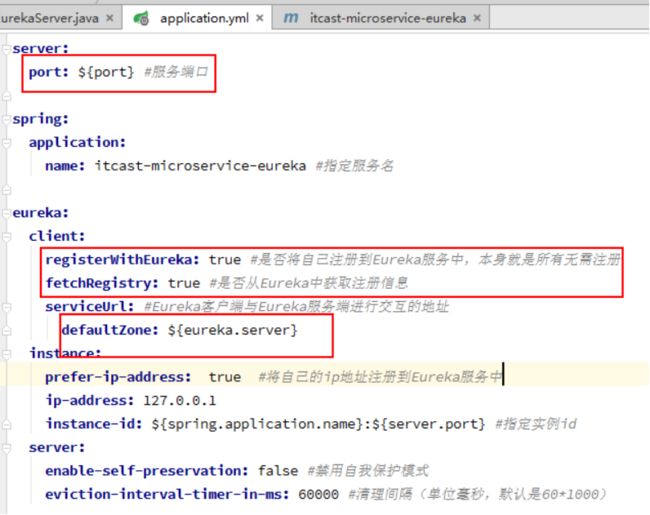This screenshot has height=515, width=650.
Task: Click the 'registerWithEureka' key
Action: (119, 260)
